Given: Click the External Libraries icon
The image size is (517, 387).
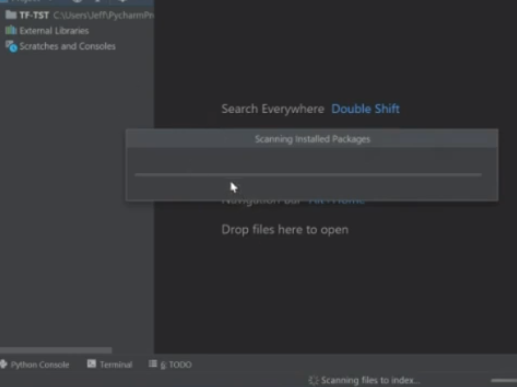Looking at the screenshot, I should click(11, 30).
